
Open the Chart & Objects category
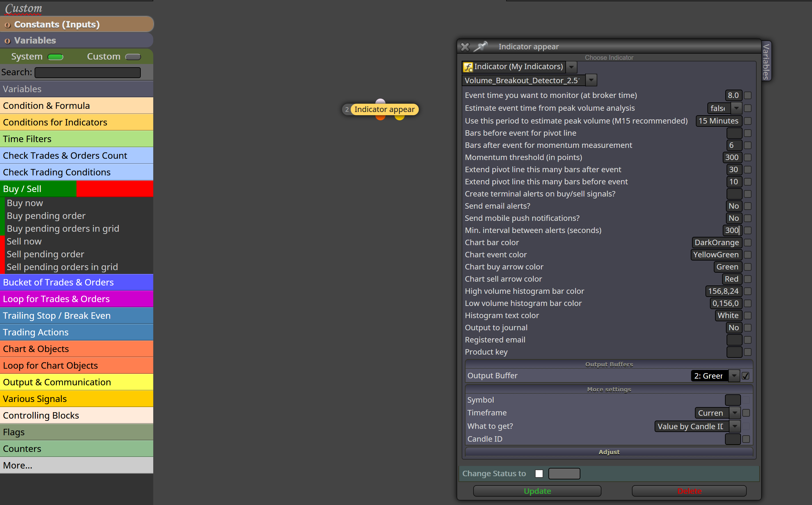[76, 349]
